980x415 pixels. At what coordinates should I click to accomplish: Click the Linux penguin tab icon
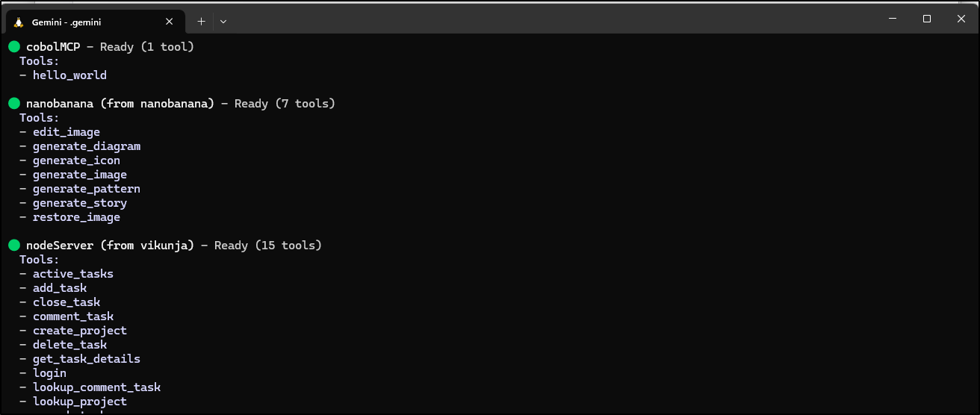point(19,22)
